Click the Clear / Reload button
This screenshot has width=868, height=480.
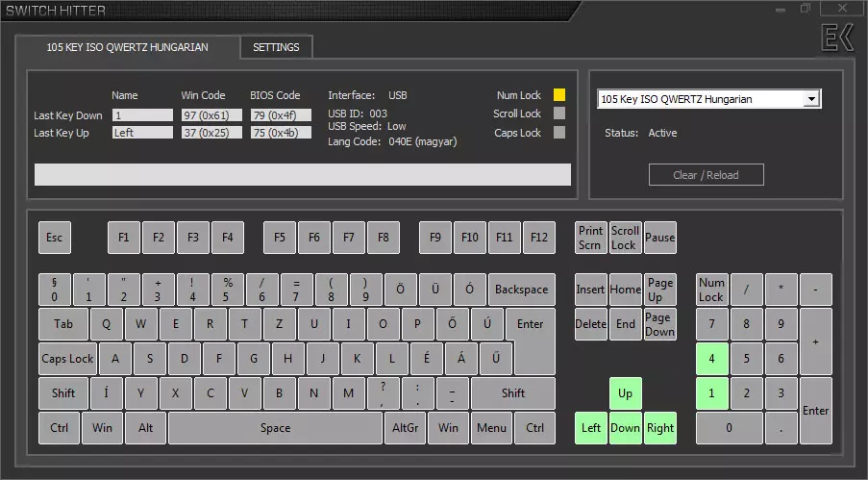(706, 175)
